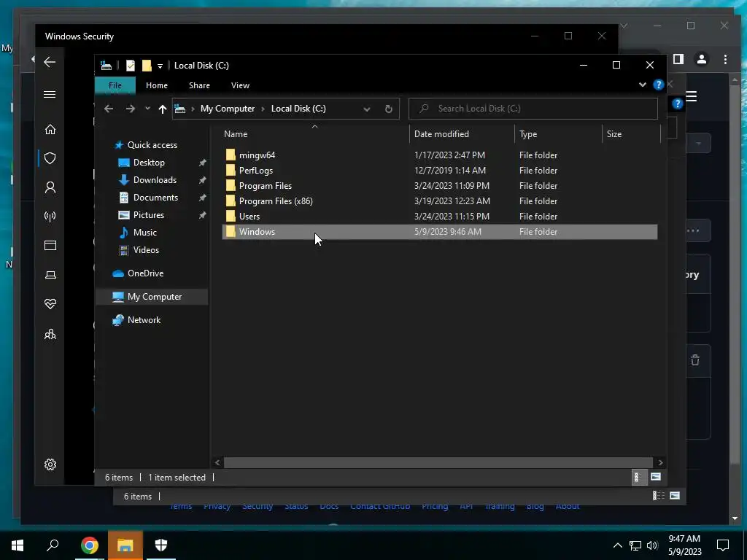Click My Computer in address breadcrumb
The image size is (747, 560).
pos(228,109)
